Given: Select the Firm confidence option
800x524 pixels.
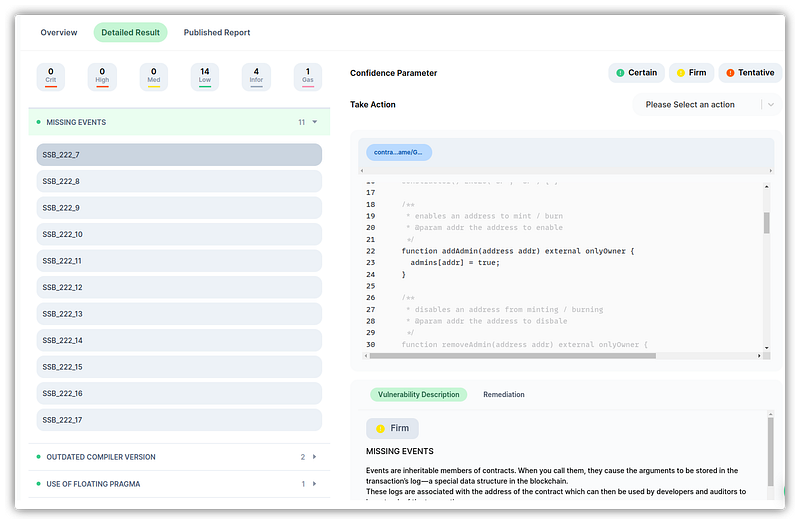Looking at the screenshot, I should coord(689,73).
